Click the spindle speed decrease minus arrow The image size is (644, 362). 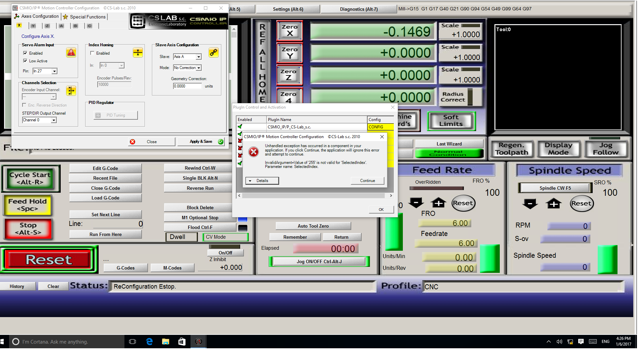(x=530, y=203)
